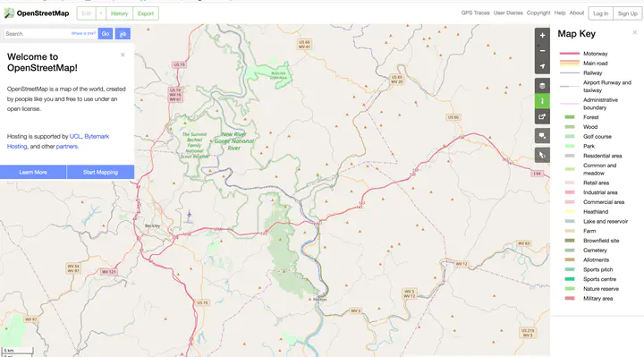
Task: Show my location arrow icon
Action: [x=542, y=66]
